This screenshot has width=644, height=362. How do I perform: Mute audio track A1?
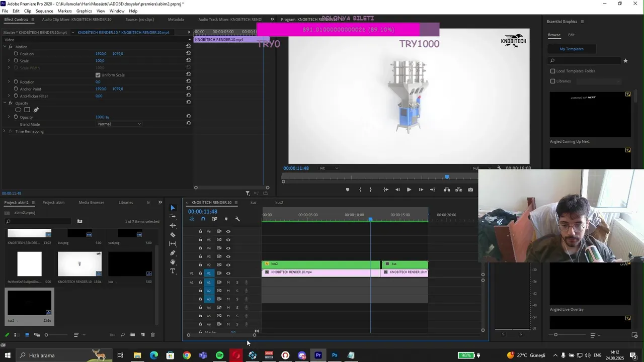tap(228, 282)
